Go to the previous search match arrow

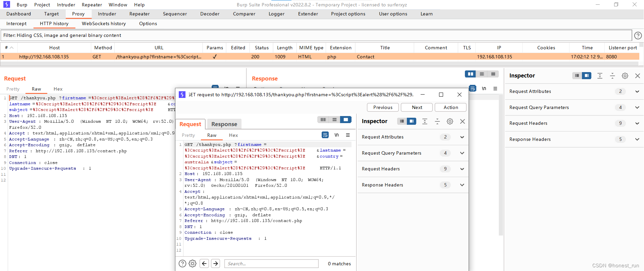204,264
